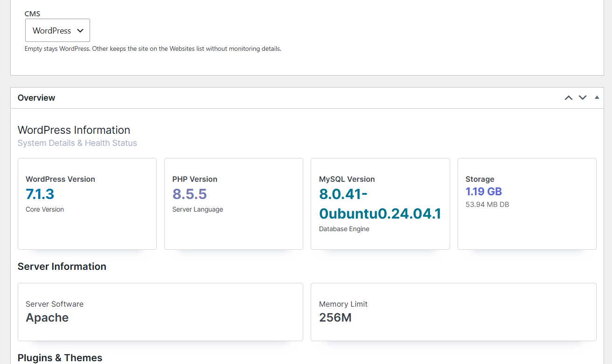Click the Overview panel heading
The width and height of the screenshot is (612, 364).
(36, 98)
